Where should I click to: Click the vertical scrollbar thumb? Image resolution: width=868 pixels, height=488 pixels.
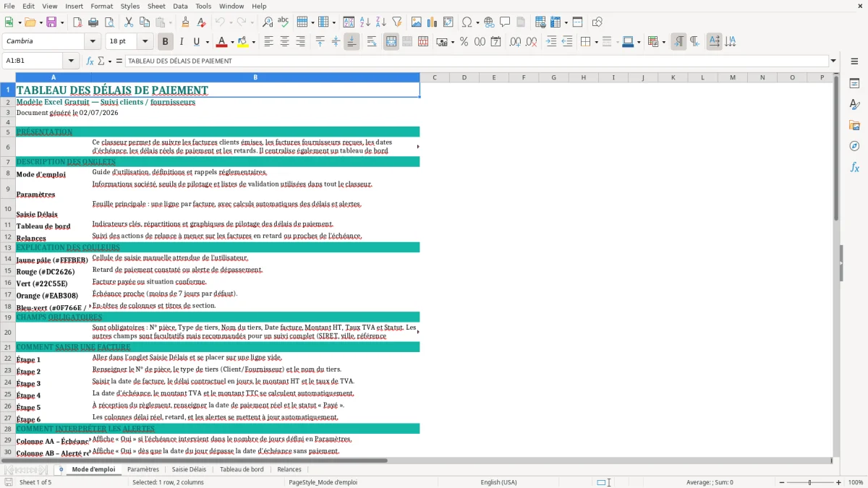click(x=836, y=148)
